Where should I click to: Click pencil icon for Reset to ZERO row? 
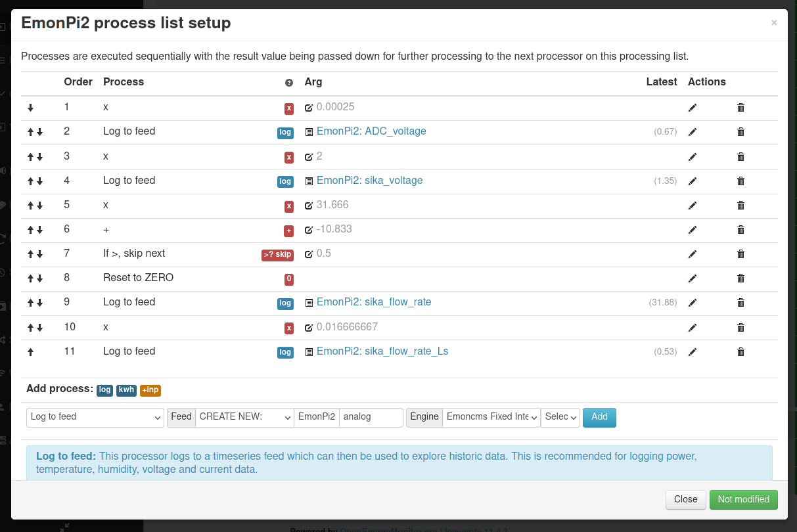692,278
